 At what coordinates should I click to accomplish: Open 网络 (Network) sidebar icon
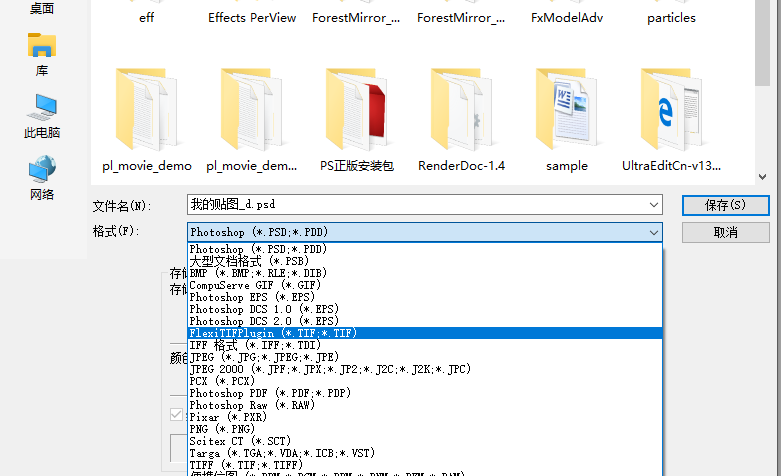pyautogui.click(x=42, y=176)
